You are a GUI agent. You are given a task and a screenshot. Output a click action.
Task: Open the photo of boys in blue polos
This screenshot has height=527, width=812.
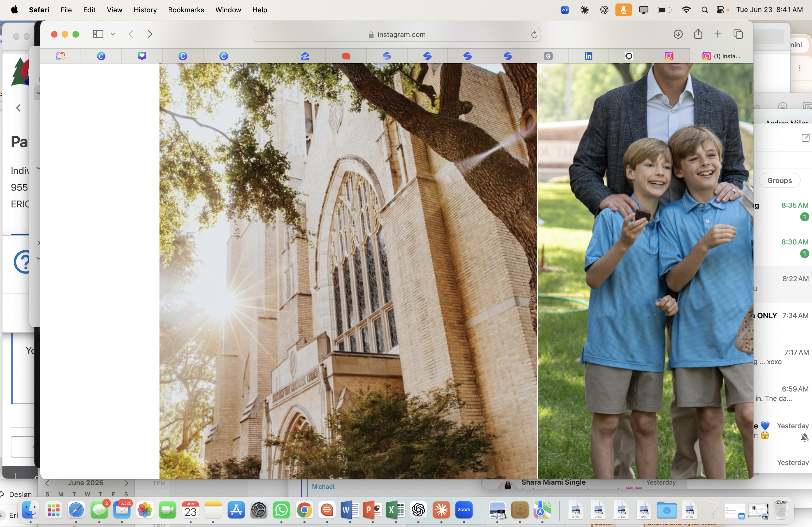[646, 271]
